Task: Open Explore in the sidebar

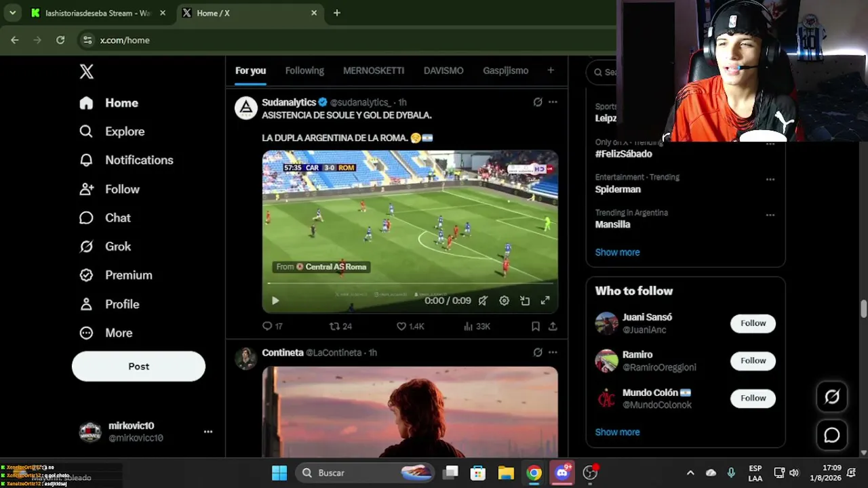Action: (x=112, y=131)
